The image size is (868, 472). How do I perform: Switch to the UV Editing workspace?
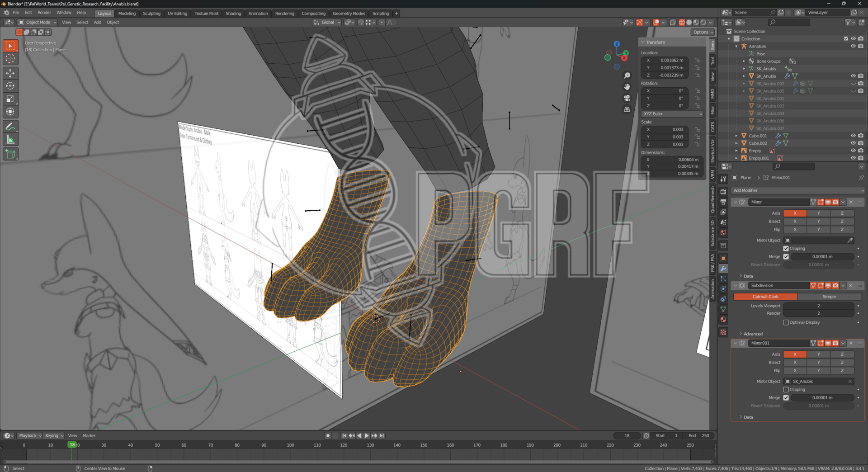pos(177,14)
